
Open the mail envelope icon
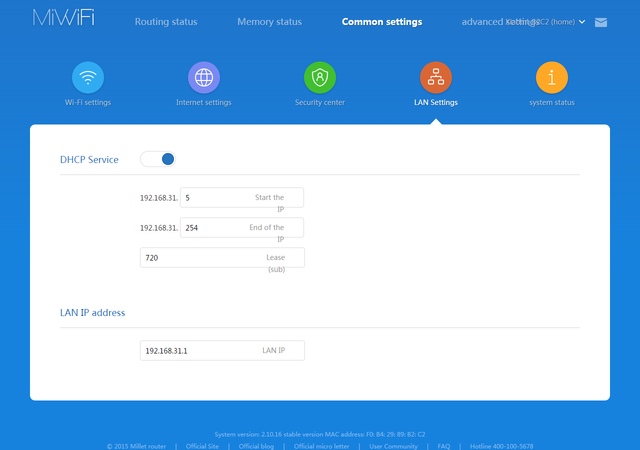601,22
